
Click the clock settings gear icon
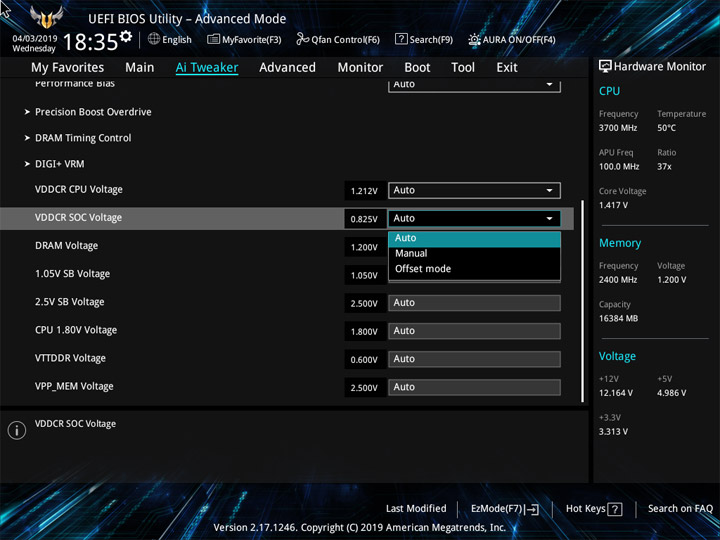pos(126,36)
